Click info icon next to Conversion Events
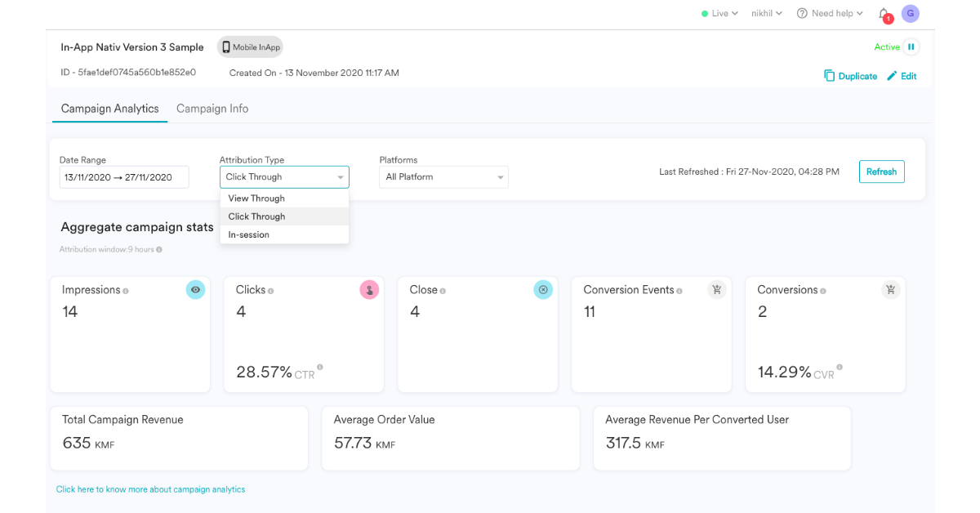This screenshot has height=513, width=980. click(x=679, y=291)
